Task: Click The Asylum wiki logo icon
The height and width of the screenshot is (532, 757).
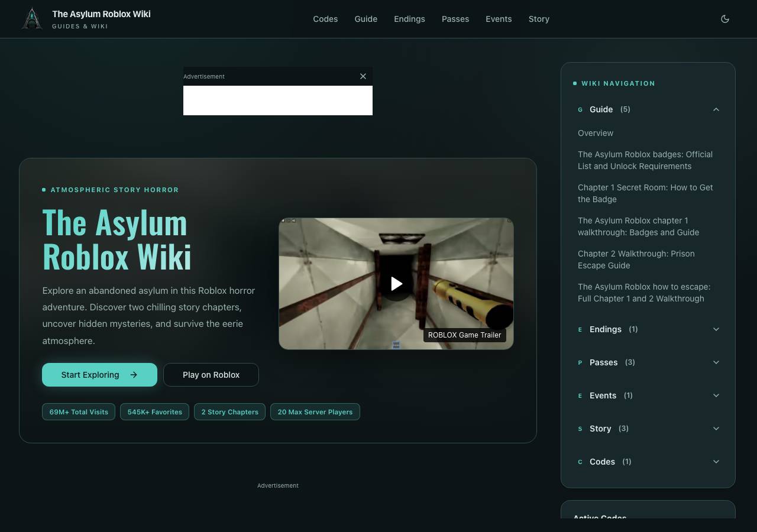Action: [x=32, y=19]
